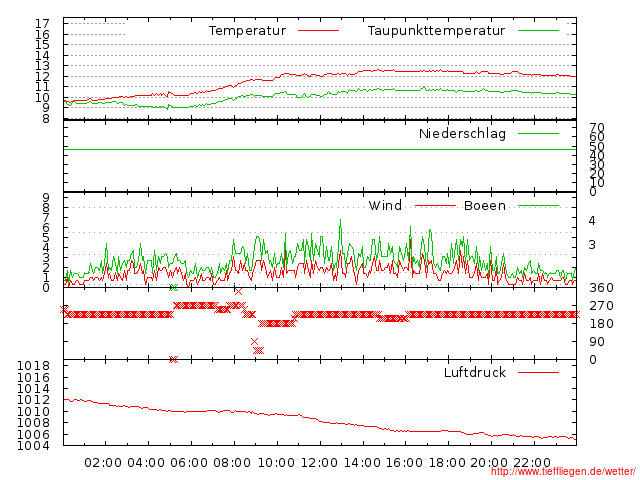
Task: Click the 14:00 time axis label
Action: click(362, 463)
